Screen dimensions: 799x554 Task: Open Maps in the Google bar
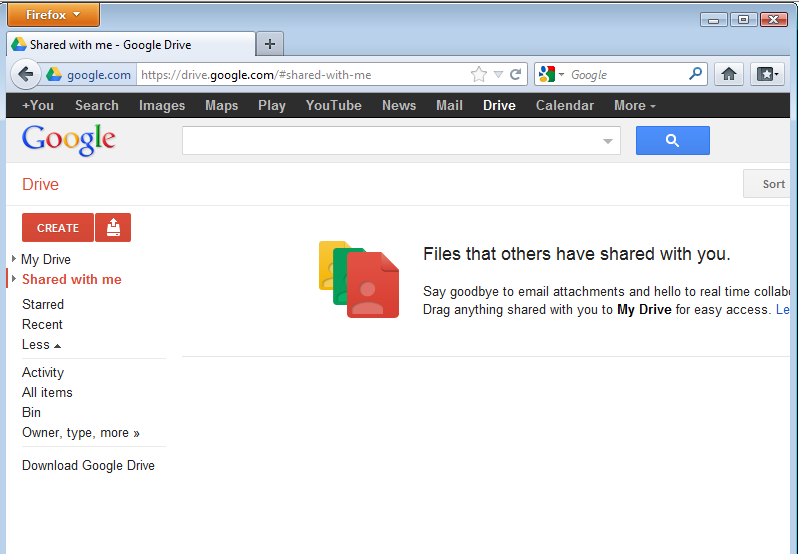click(222, 105)
